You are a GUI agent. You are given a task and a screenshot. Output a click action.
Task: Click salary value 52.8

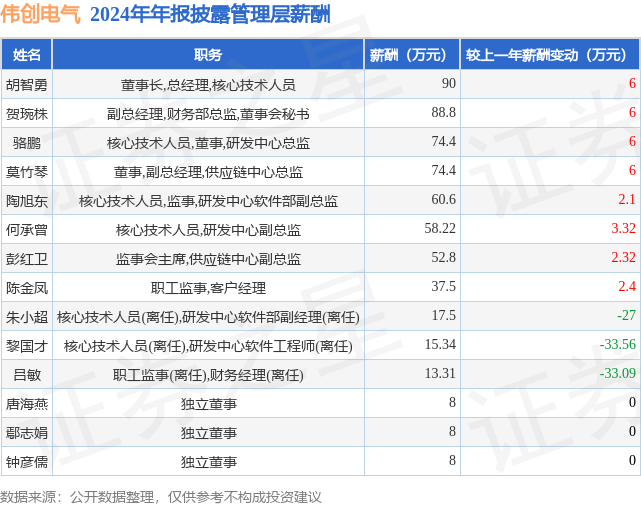pyautogui.click(x=444, y=257)
